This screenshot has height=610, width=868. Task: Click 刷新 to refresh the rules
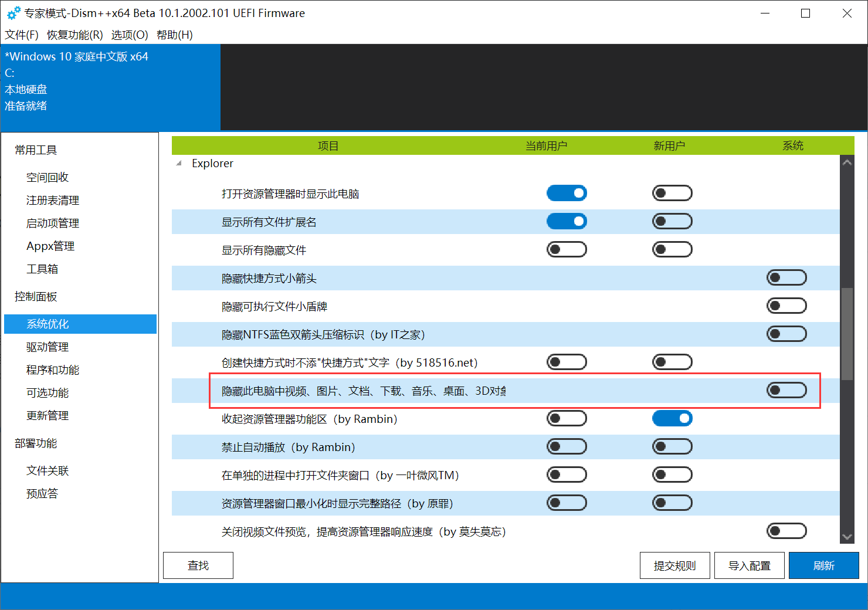coord(823,565)
